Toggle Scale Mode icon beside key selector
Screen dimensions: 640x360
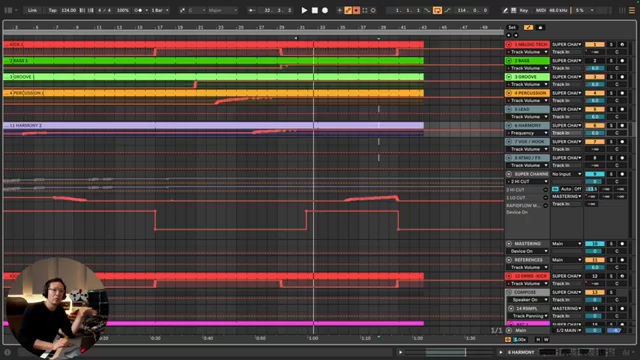click(x=182, y=10)
